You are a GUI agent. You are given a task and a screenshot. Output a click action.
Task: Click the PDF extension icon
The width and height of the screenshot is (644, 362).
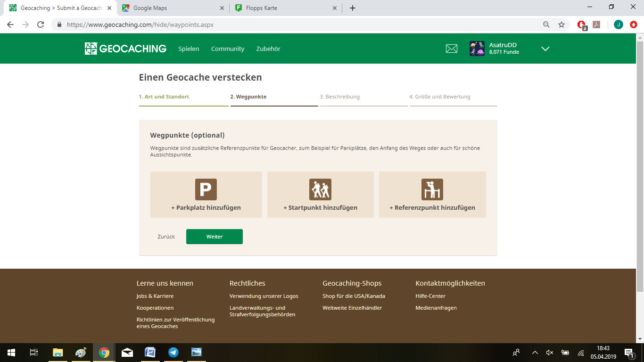[x=596, y=25]
